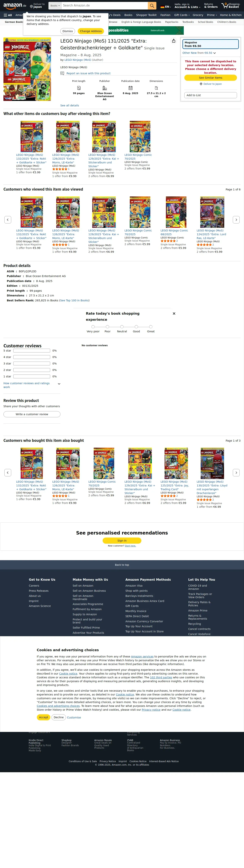244x868 pixels.
Task: Open the Fashion navigation item
Action: (165, 15)
